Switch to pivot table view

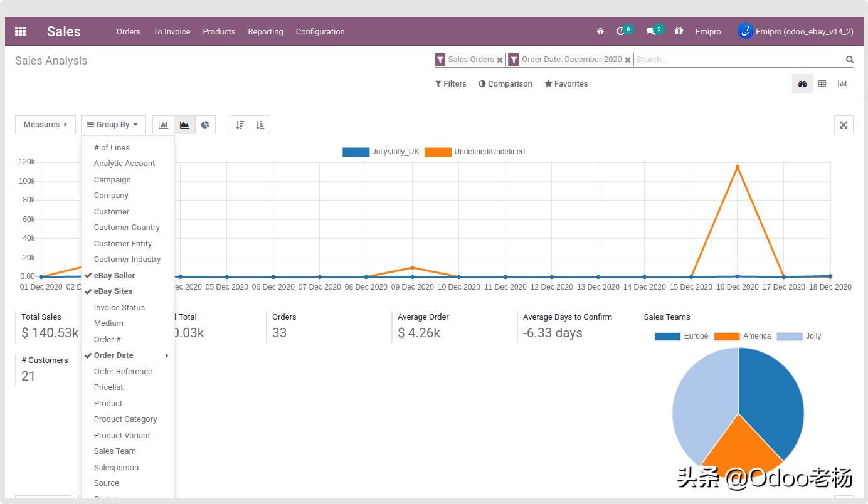click(822, 84)
